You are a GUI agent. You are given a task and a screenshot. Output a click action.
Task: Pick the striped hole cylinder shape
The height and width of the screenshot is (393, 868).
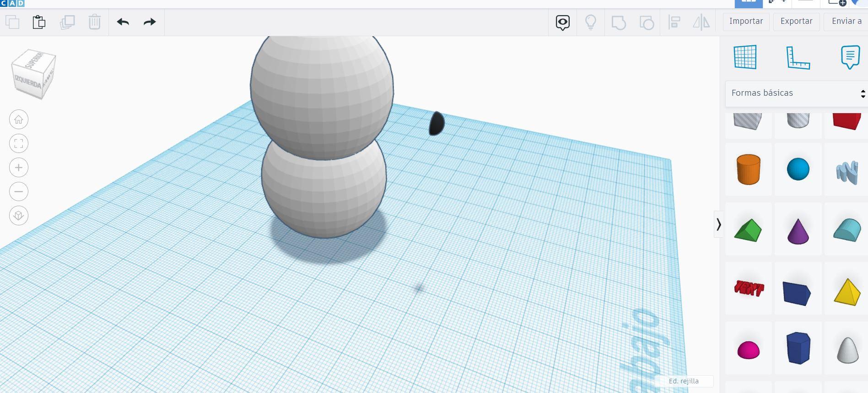pyautogui.click(x=798, y=120)
